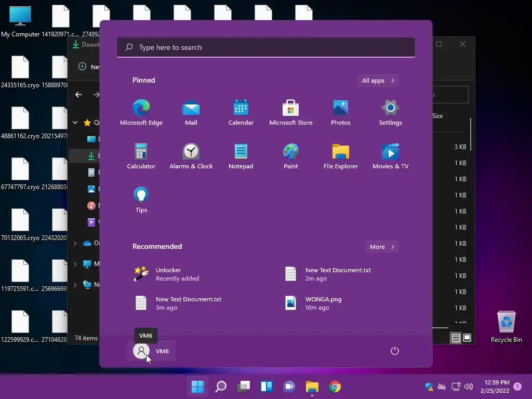
Task: Click the 3 KB size cell
Action: [x=460, y=147]
